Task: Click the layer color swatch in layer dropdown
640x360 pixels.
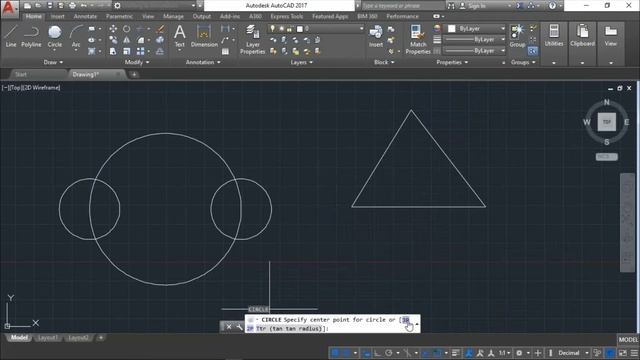Action: point(300,29)
